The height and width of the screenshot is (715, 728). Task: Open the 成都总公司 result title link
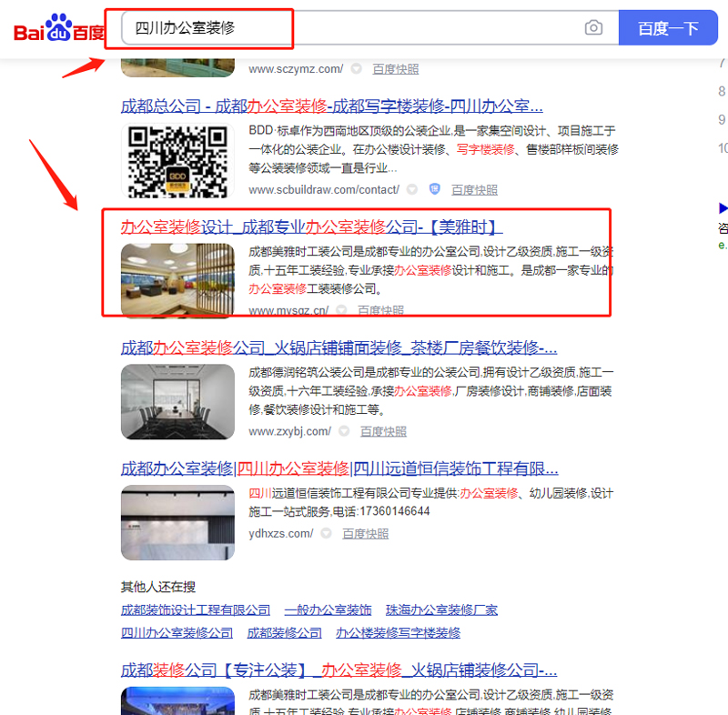pos(331,106)
